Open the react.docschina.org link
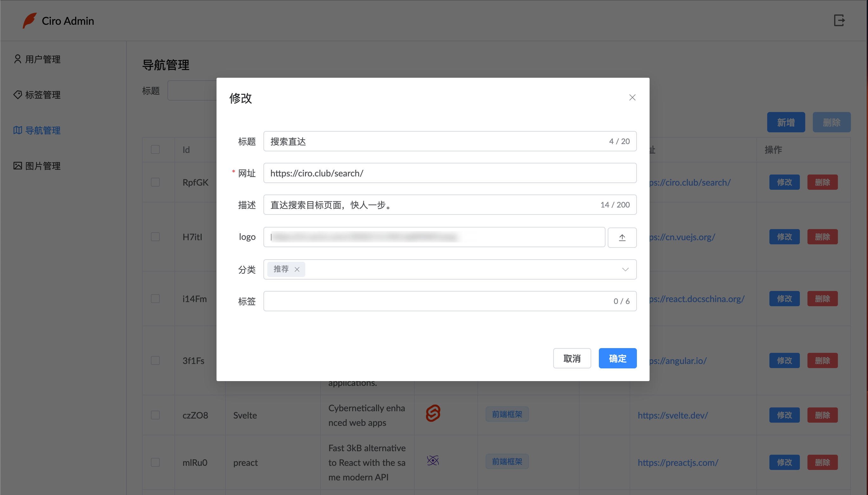Screen dimensions: 868x495 (697, 299)
